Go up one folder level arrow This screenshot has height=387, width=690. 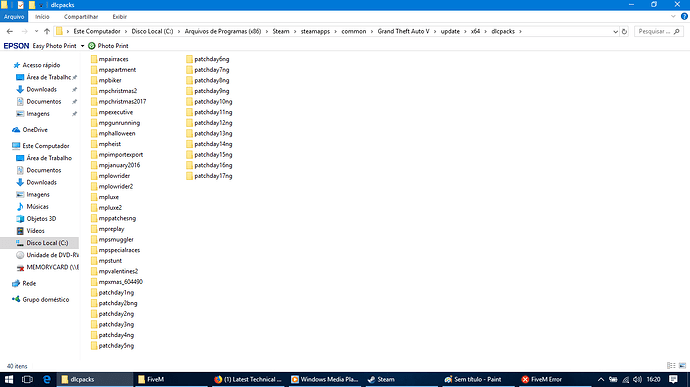47,31
